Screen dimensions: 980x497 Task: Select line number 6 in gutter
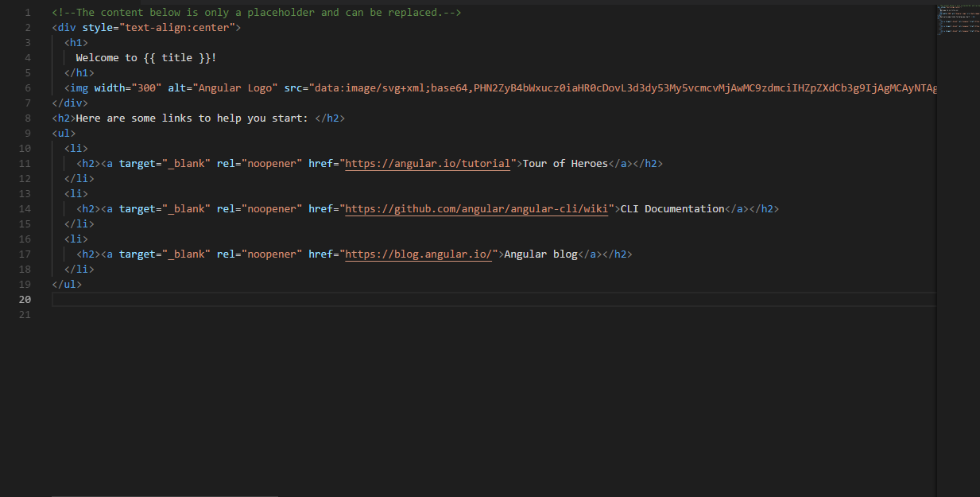[x=28, y=88]
